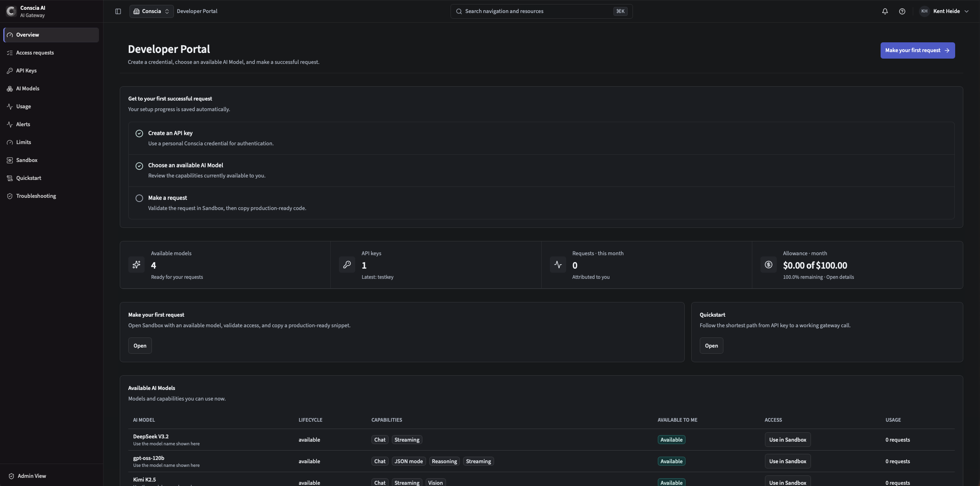
Task: Select Overview in the sidebar
Action: point(51,35)
